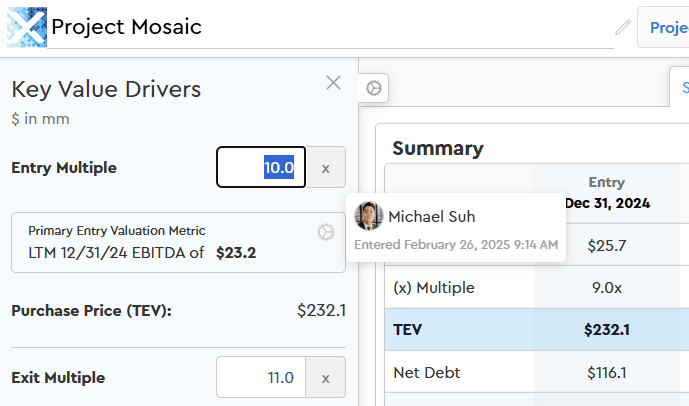The image size is (689, 406).
Task: Click Michael Suh's avatar photo
Action: click(x=370, y=216)
